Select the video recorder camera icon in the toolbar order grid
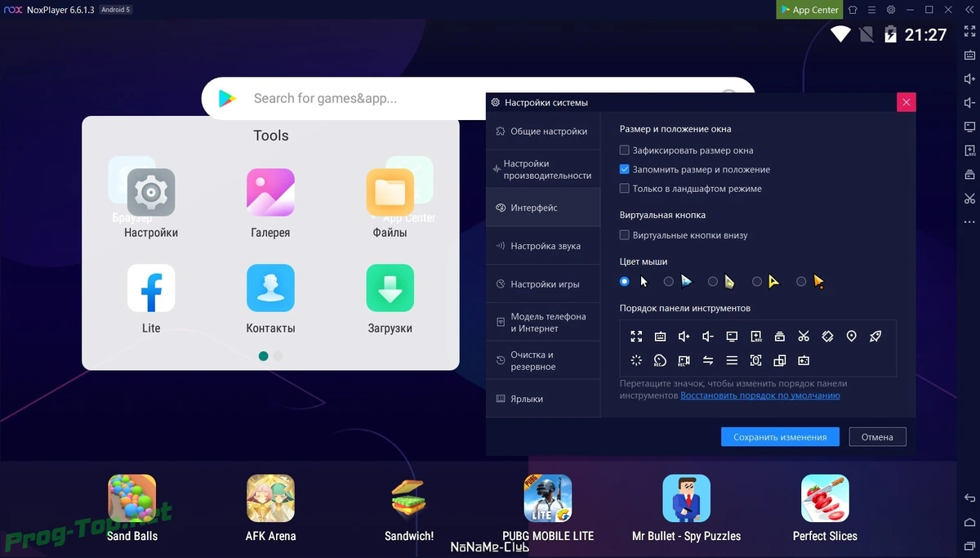The height and width of the screenshot is (558, 980). 684,360
